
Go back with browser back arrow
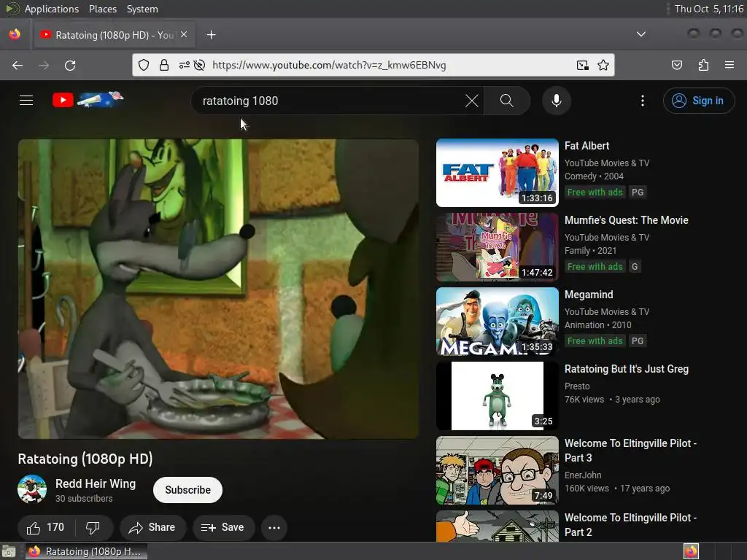[18, 65]
